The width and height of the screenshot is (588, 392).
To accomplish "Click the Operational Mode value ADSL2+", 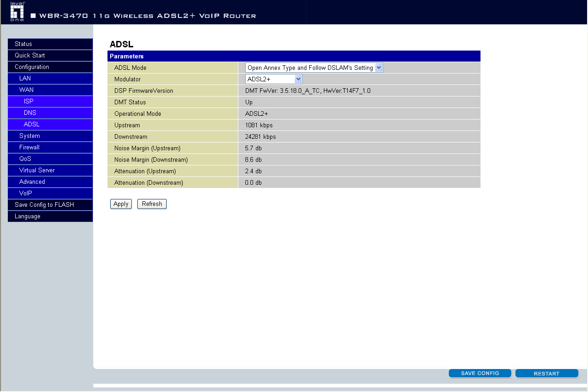I will [x=257, y=114].
